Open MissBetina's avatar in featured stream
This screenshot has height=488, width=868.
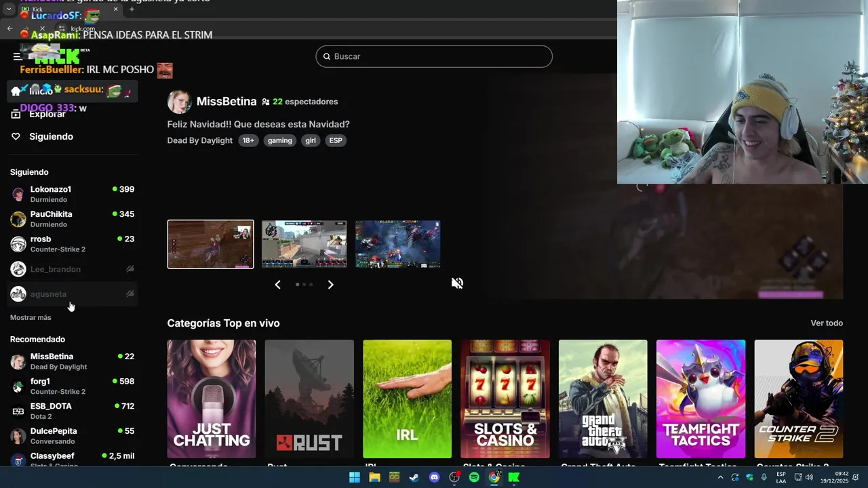coord(179,102)
